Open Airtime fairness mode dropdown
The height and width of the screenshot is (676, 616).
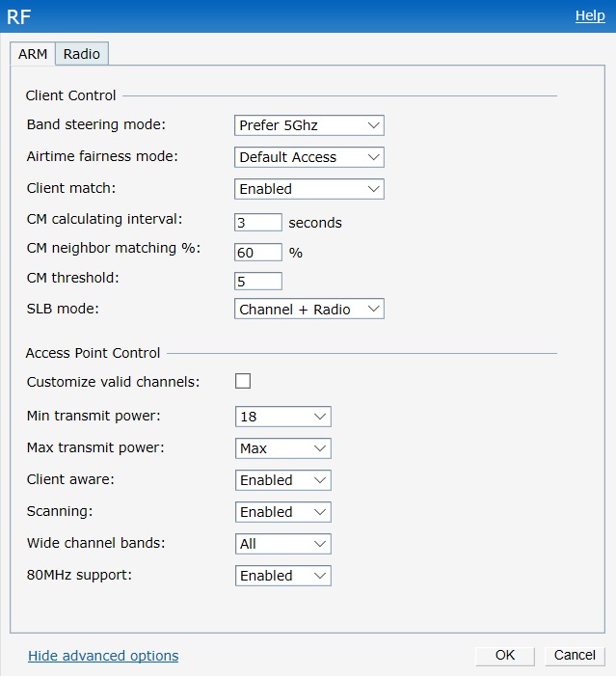click(x=308, y=157)
